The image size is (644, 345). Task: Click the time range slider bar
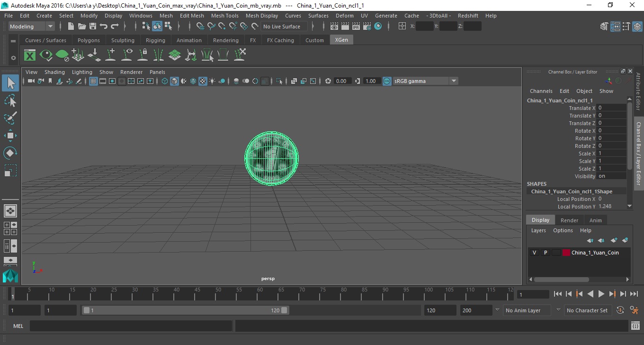coord(185,310)
